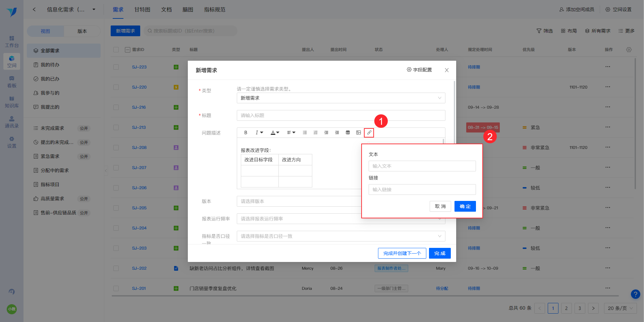This screenshot has width=644, height=322.
Task: Select checkbox for row SJ-207
Action: [x=116, y=168]
